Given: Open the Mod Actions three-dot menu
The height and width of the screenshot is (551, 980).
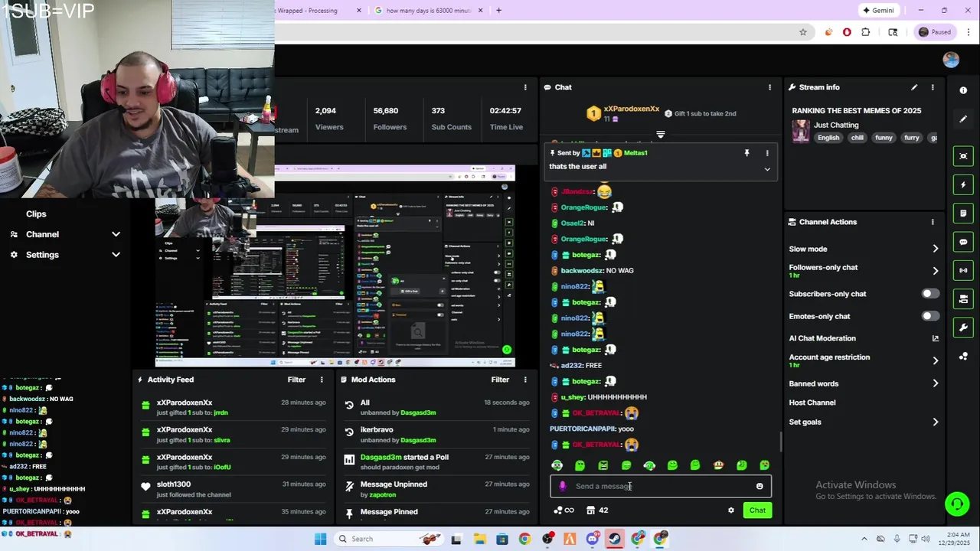Looking at the screenshot, I should point(525,380).
